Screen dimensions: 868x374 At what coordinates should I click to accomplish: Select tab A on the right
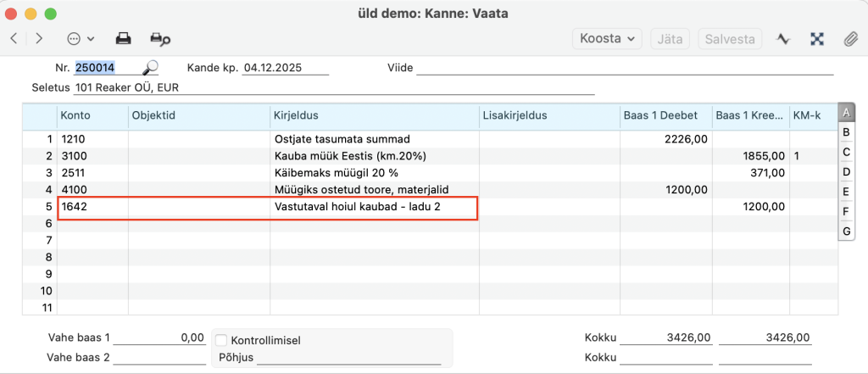(845, 113)
